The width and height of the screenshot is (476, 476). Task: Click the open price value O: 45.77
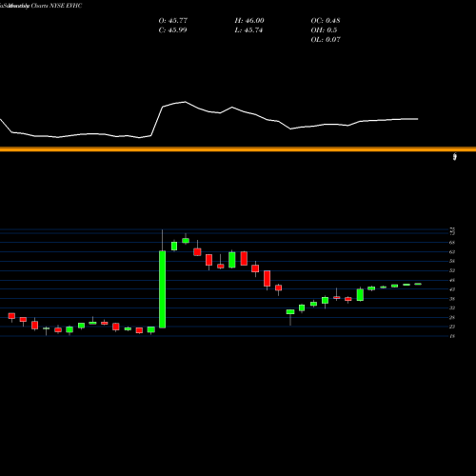[173, 21]
